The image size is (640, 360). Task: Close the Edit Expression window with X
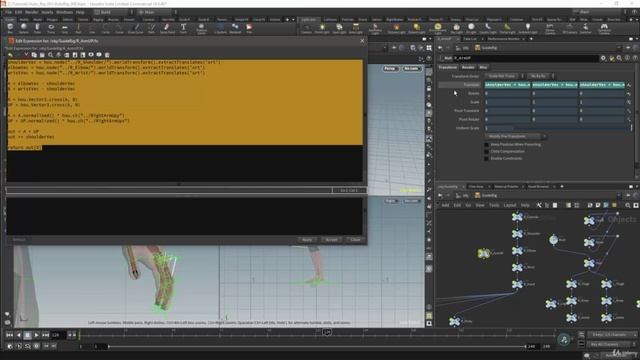(362, 41)
